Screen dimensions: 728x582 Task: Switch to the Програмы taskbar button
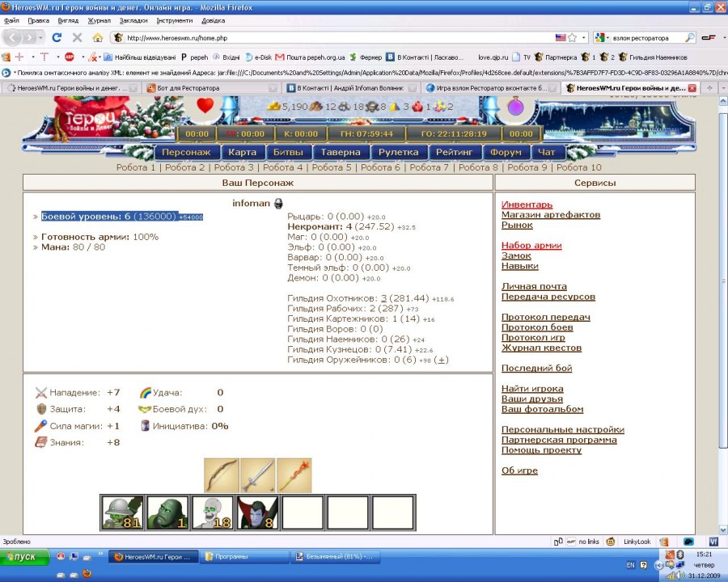(x=244, y=557)
